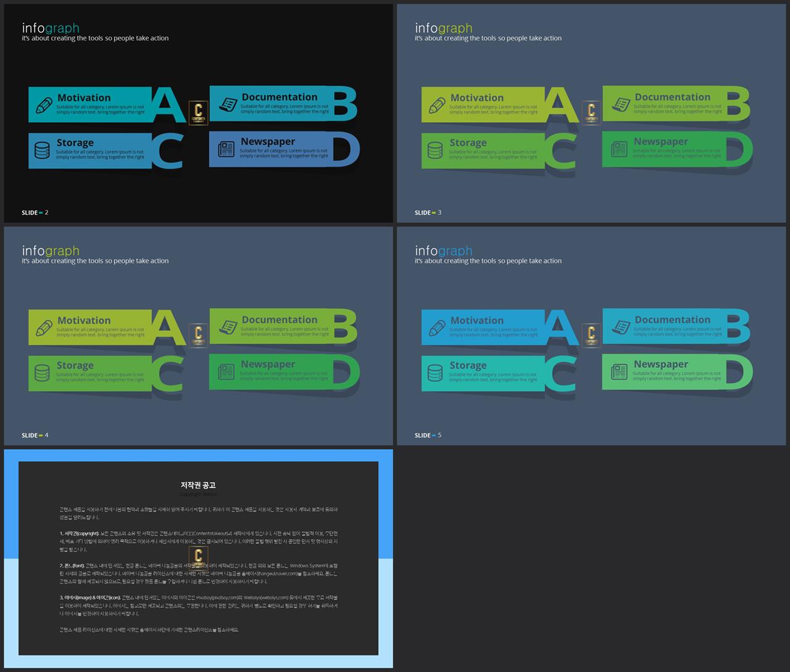This screenshot has height=672, width=790.
Task: Click the large letter D on slide 4
Action: point(346,371)
